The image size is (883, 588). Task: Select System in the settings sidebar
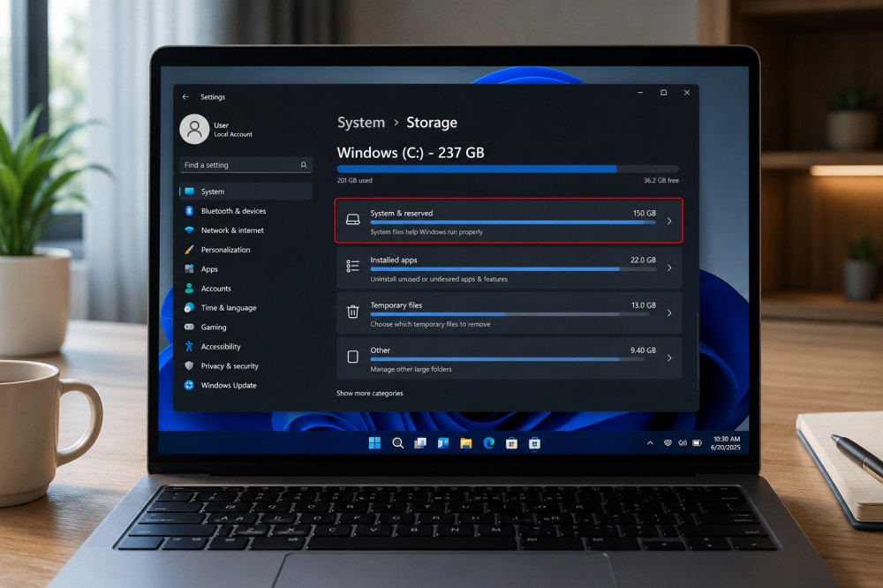point(245,192)
